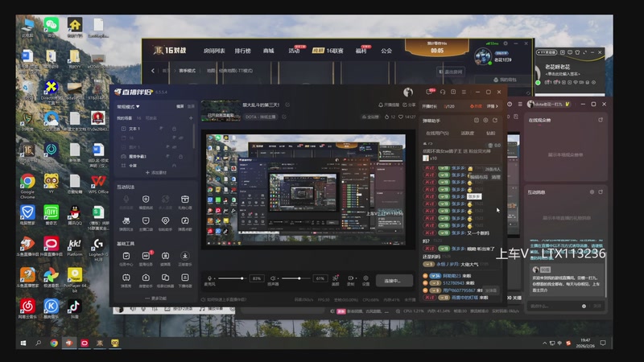Open 房间列表 in the 16对战 menu
644x362 pixels.
(214, 51)
